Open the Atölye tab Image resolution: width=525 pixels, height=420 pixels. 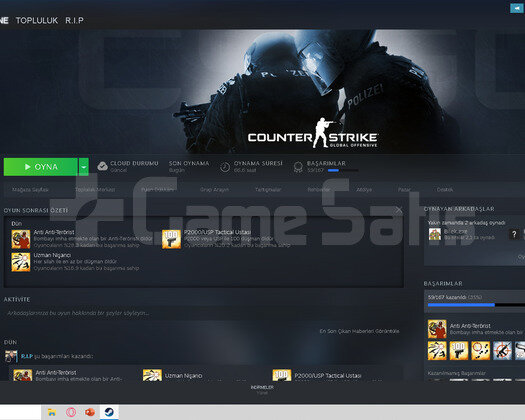point(364,190)
